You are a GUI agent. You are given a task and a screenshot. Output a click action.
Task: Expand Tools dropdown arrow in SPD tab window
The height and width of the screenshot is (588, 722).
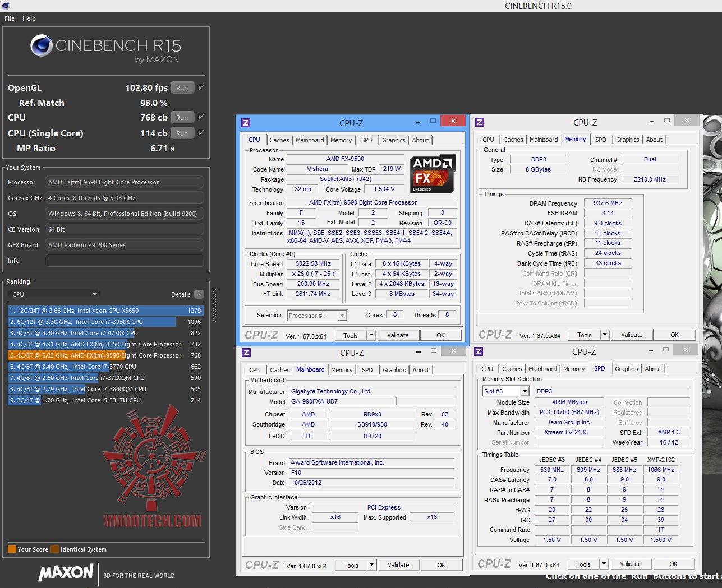click(x=604, y=564)
